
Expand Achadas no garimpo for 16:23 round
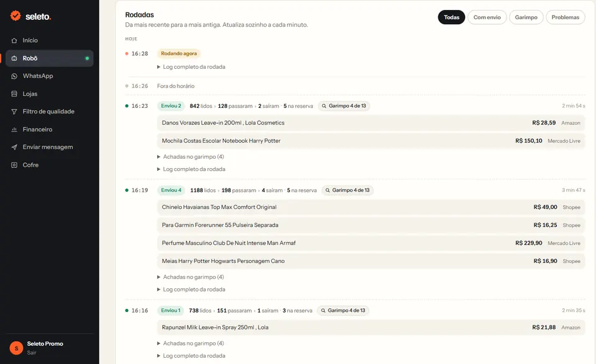click(191, 157)
